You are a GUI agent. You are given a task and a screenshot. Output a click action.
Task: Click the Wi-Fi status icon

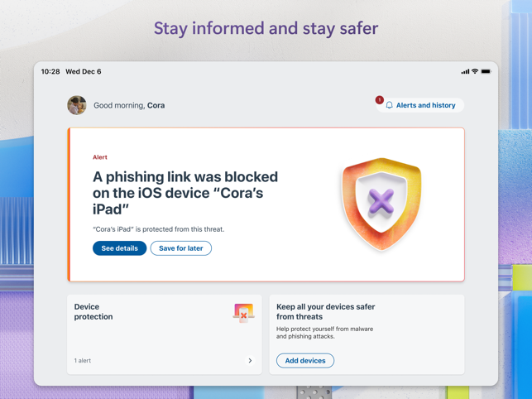475,71
